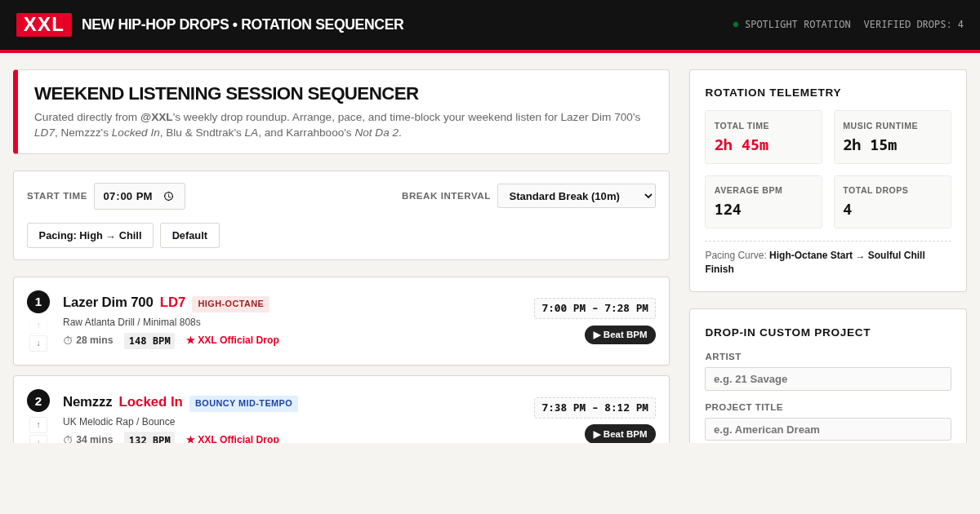Click the Rotation Telemetry panel heading

pos(773,93)
